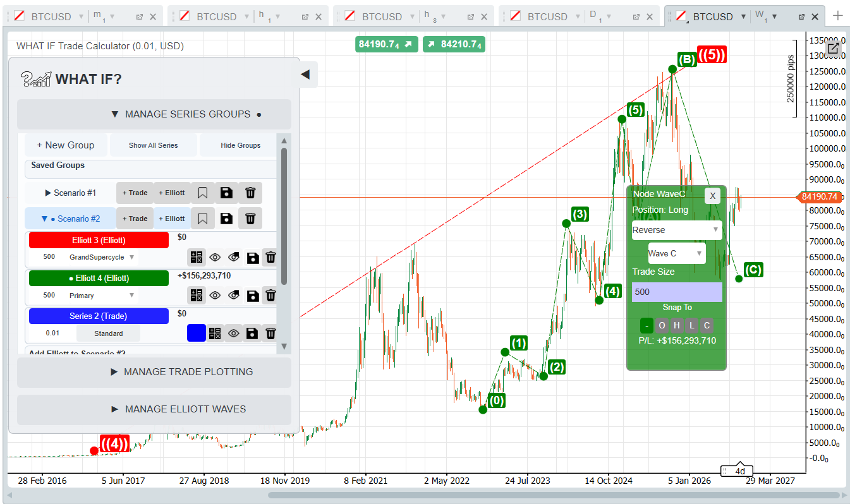Bookmark Scenario #1
The width and height of the screenshot is (850, 504).
pyautogui.click(x=202, y=193)
